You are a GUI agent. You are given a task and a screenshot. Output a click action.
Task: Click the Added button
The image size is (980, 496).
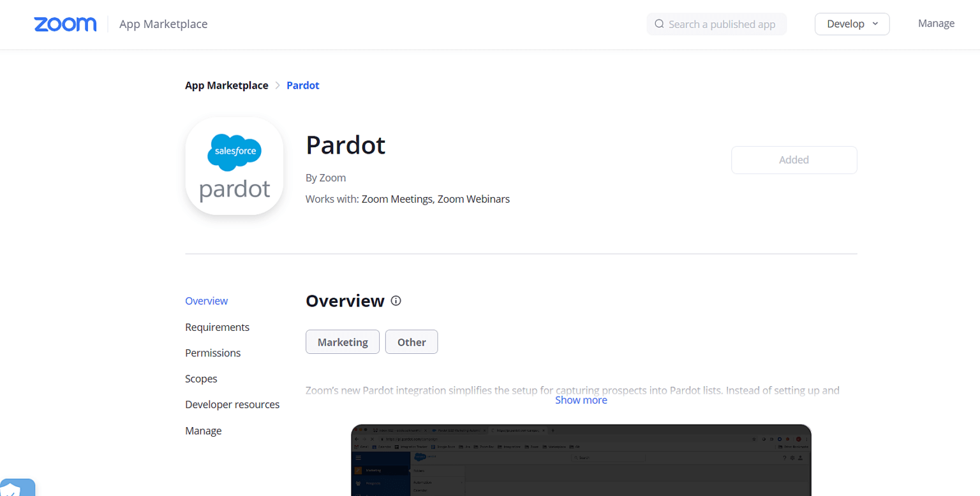(x=794, y=160)
